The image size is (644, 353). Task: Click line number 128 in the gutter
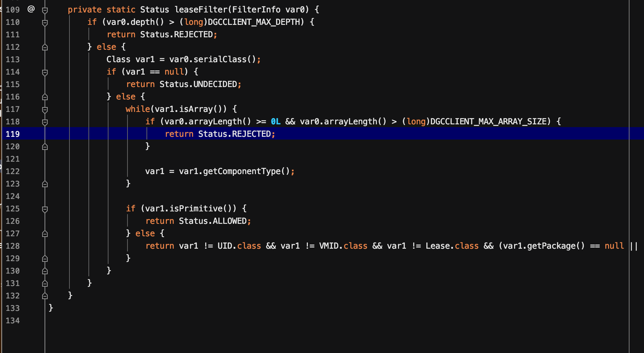(x=13, y=246)
